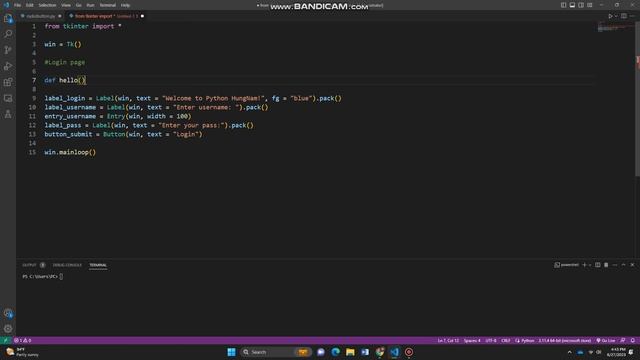Viewport: 640px width, 360px height.
Task: Open the run options dropdown arrow
Action: [616, 16]
